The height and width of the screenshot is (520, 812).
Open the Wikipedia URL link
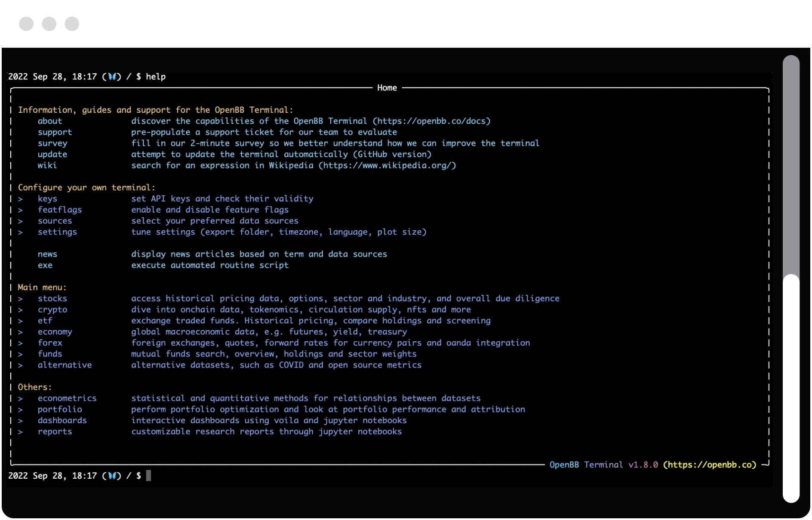387,165
